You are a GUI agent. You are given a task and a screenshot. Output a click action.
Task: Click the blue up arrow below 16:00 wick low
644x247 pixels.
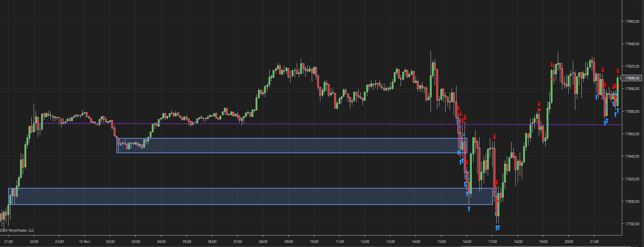[469, 209]
